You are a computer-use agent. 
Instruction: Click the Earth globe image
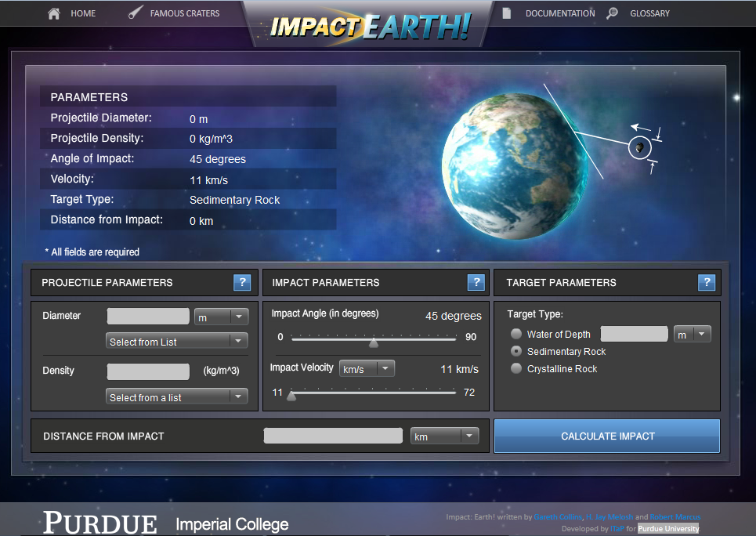(x=515, y=166)
